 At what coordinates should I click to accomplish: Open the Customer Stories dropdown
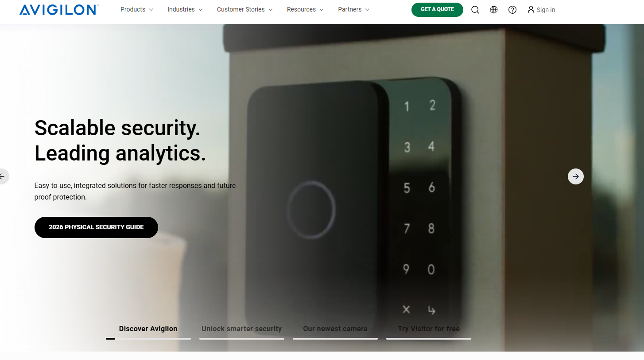pyautogui.click(x=245, y=9)
